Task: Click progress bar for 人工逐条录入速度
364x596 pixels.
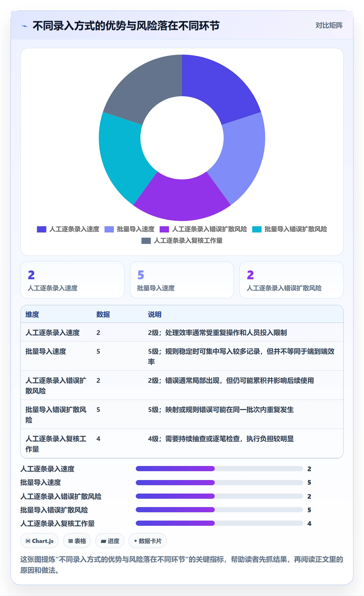Action: click(219, 469)
